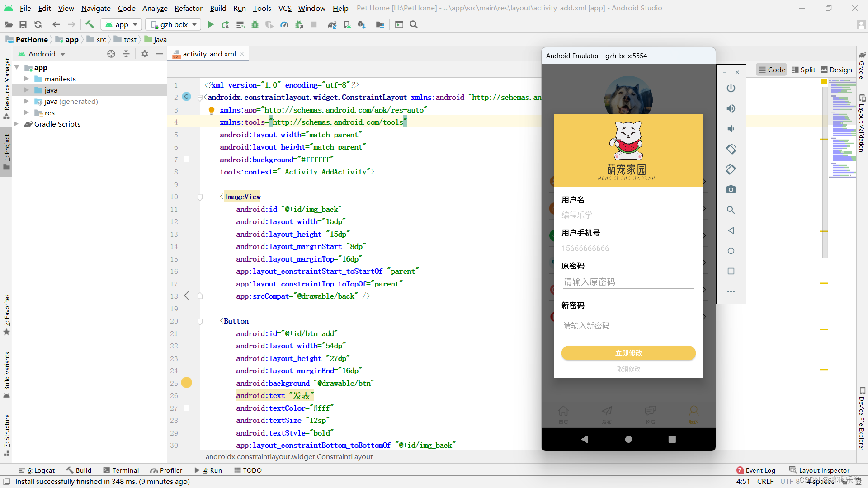Open the Refactor menu
Screen dimensions: 868x488
188,8
